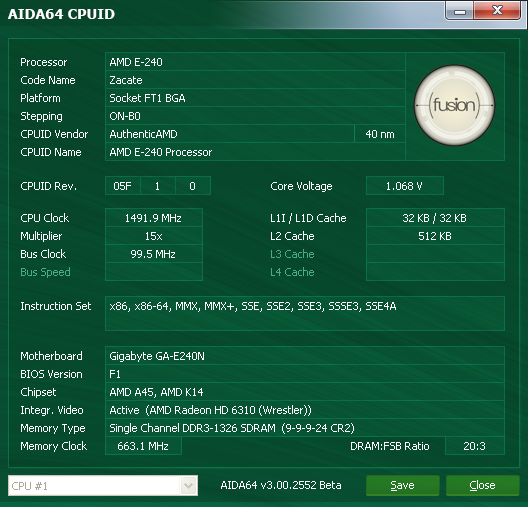Viewport: 528px width, 507px height.
Task: Click the AMD fusion logo badge
Action: click(x=454, y=105)
